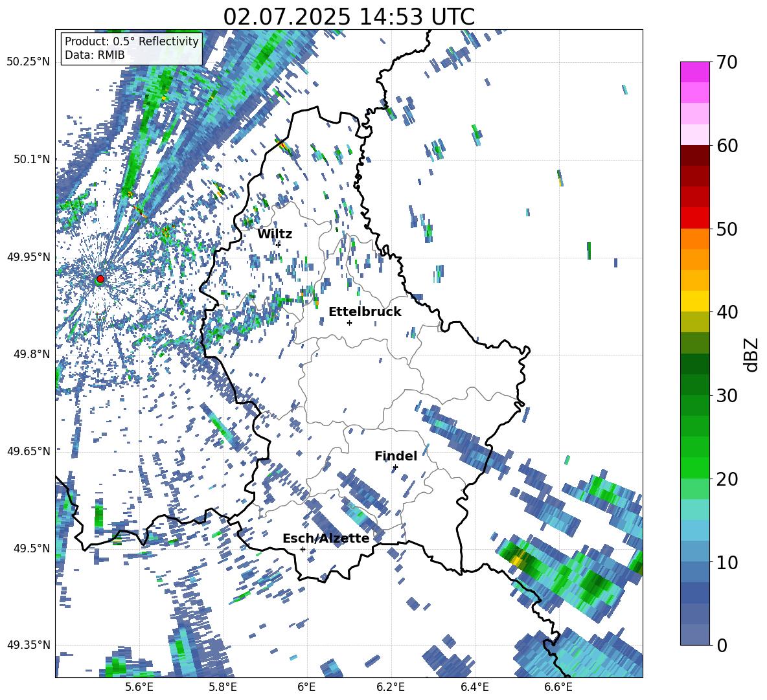Click the cross marker below Esch/Alzette label

(303, 549)
